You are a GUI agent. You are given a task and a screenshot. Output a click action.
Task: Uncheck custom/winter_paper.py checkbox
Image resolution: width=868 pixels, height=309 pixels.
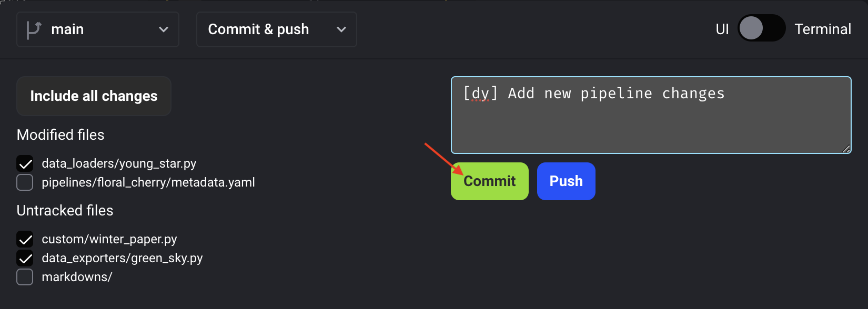pos(25,239)
